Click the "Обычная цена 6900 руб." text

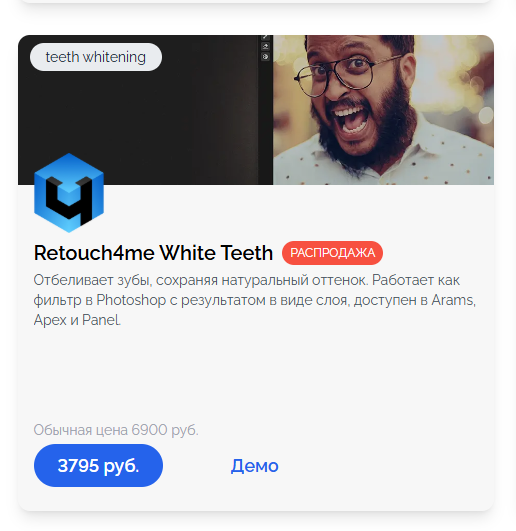click(116, 430)
